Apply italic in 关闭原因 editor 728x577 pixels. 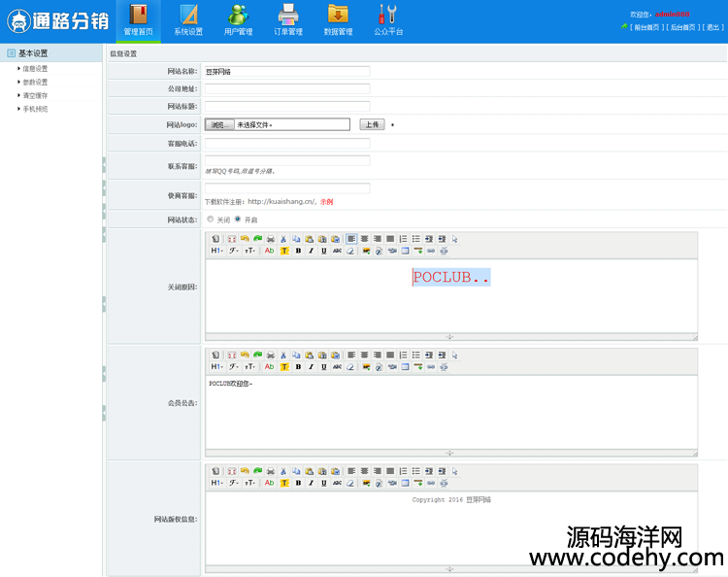[311, 251]
